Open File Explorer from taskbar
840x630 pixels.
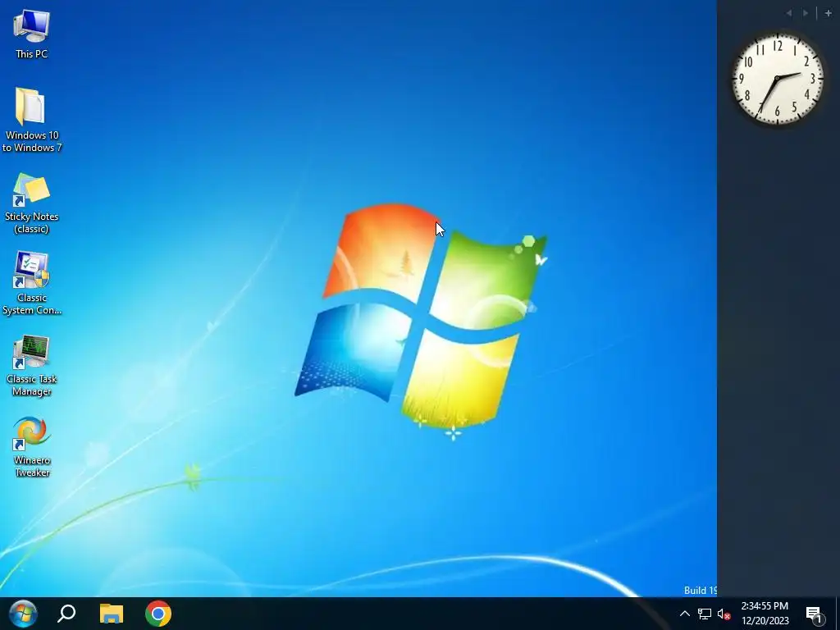pyautogui.click(x=112, y=614)
